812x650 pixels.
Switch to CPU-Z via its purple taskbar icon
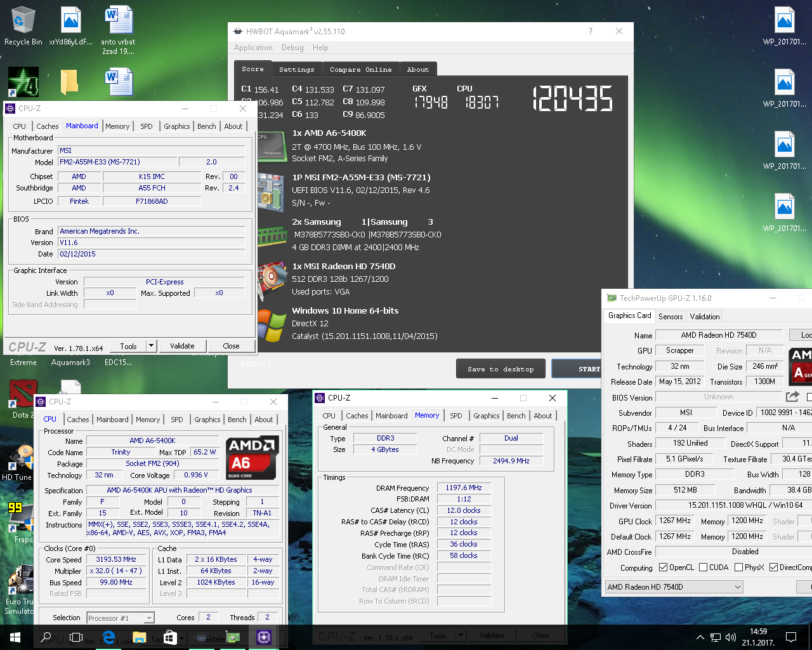point(263,637)
